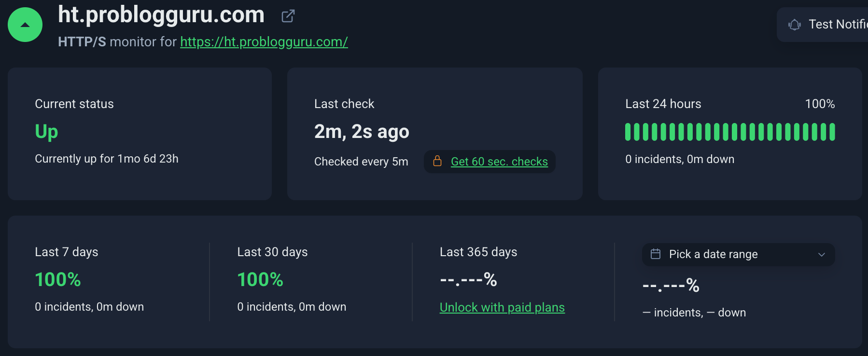This screenshot has height=356, width=868.
Task: Click the calendar icon in date picker
Action: pos(656,254)
